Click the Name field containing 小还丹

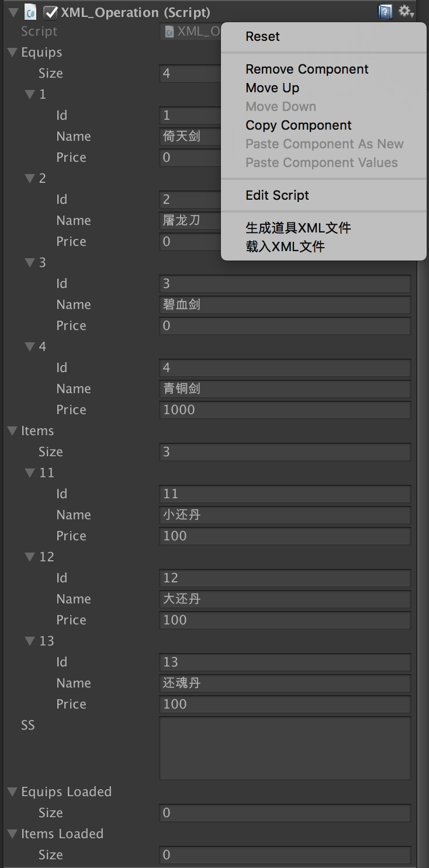285,515
